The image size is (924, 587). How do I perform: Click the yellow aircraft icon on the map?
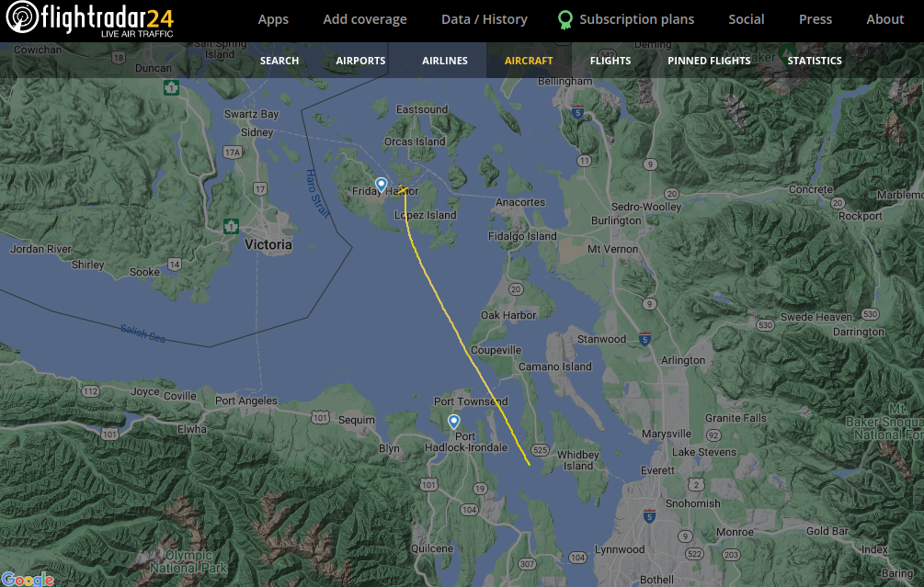coord(403,189)
